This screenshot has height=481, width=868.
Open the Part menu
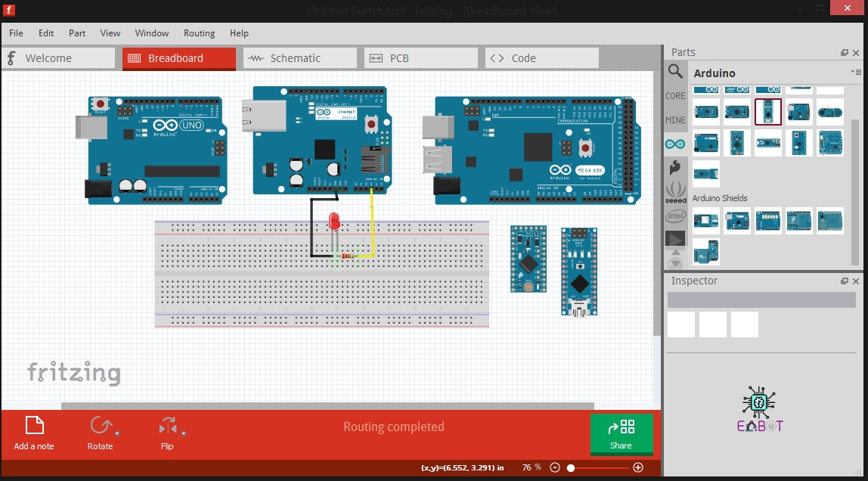click(77, 33)
